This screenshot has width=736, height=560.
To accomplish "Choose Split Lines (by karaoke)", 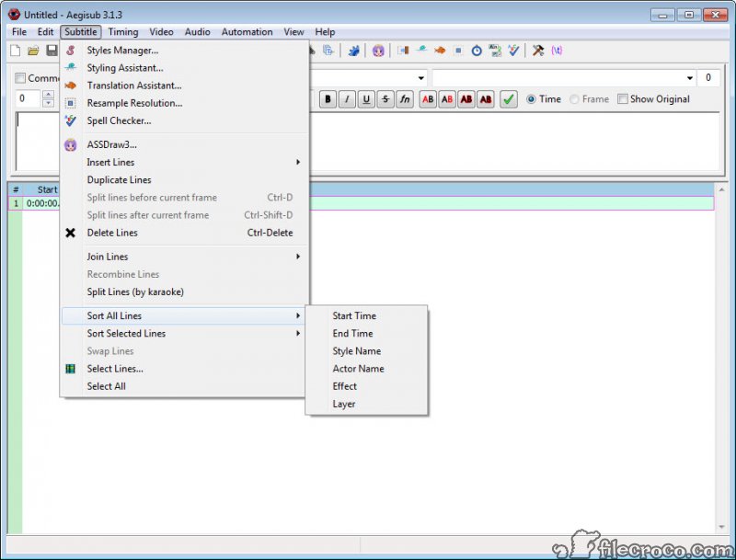I will (182, 291).
